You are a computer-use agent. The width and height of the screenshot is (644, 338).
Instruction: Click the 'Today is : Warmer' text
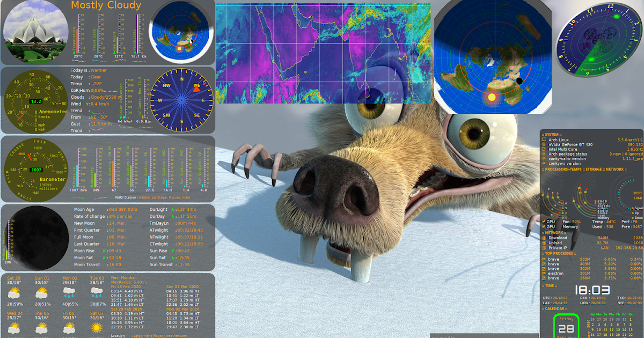(x=89, y=70)
